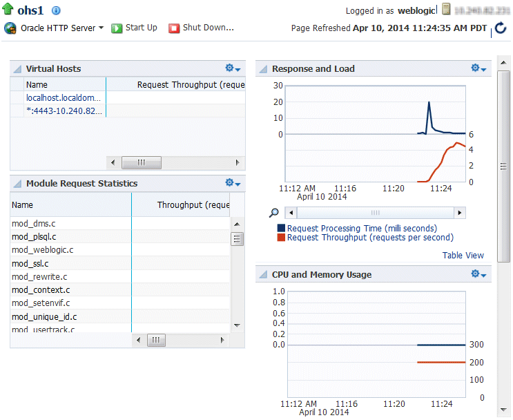
Task: Collapse the CPU and Memory Usage panel
Action: (263, 274)
